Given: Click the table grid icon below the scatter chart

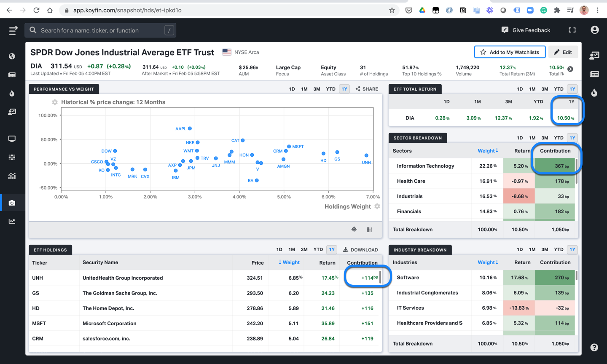Looking at the screenshot, I should pos(369,230).
